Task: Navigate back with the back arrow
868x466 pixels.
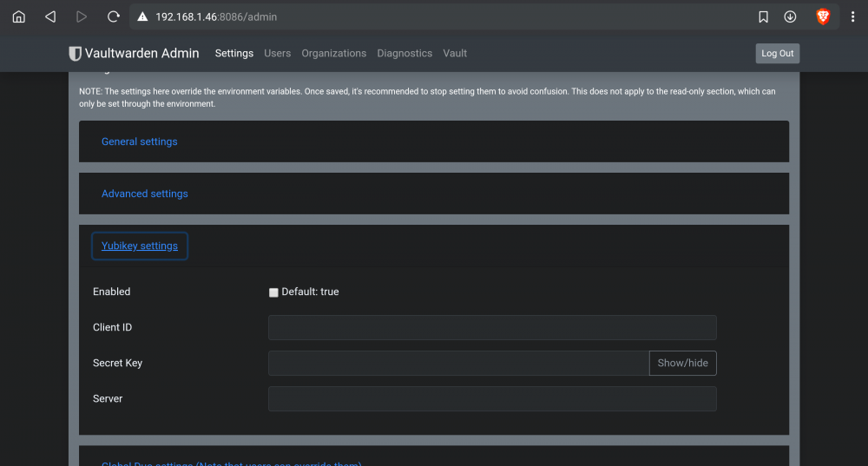Action: [50, 16]
